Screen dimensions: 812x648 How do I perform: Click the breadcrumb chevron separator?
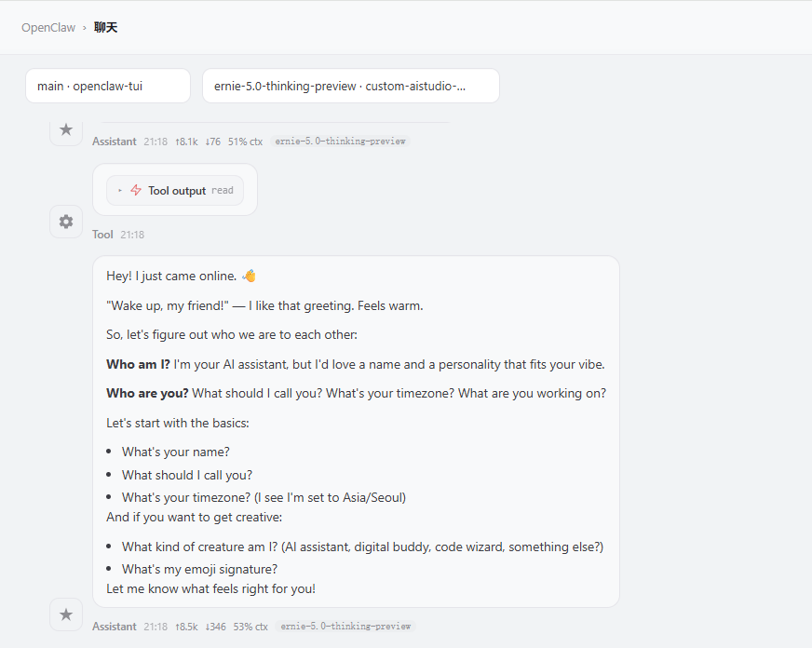pyautogui.click(x=85, y=28)
